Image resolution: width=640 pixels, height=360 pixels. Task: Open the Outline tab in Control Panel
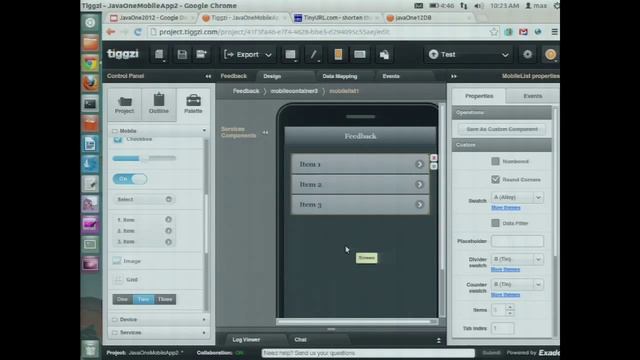pos(159,104)
